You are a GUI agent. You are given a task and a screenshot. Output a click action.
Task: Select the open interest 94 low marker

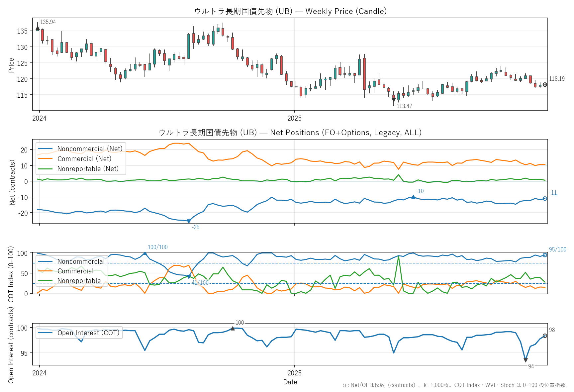pos(526,360)
